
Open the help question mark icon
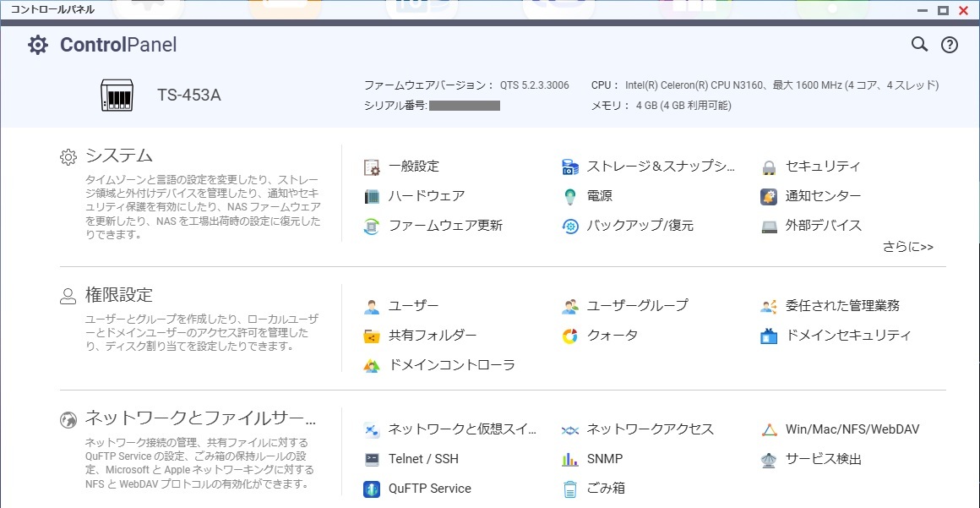pyautogui.click(x=949, y=44)
